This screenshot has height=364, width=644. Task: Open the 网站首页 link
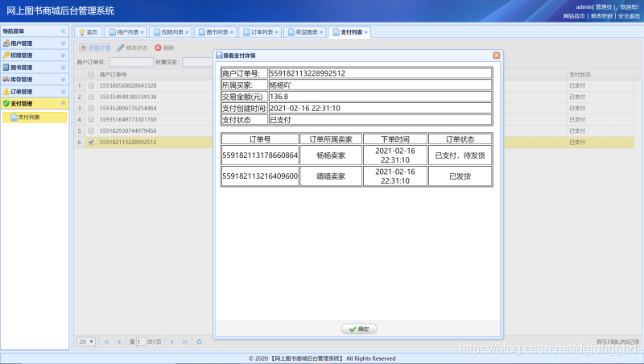coord(574,16)
